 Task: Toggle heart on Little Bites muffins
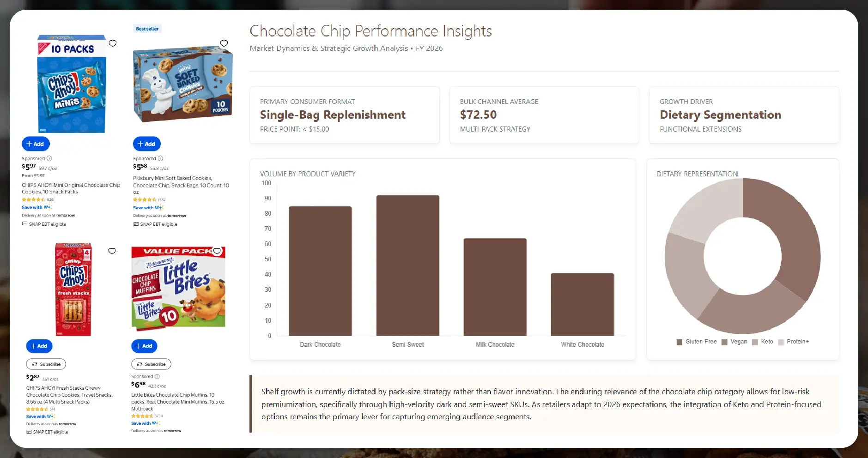pos(217,251)
